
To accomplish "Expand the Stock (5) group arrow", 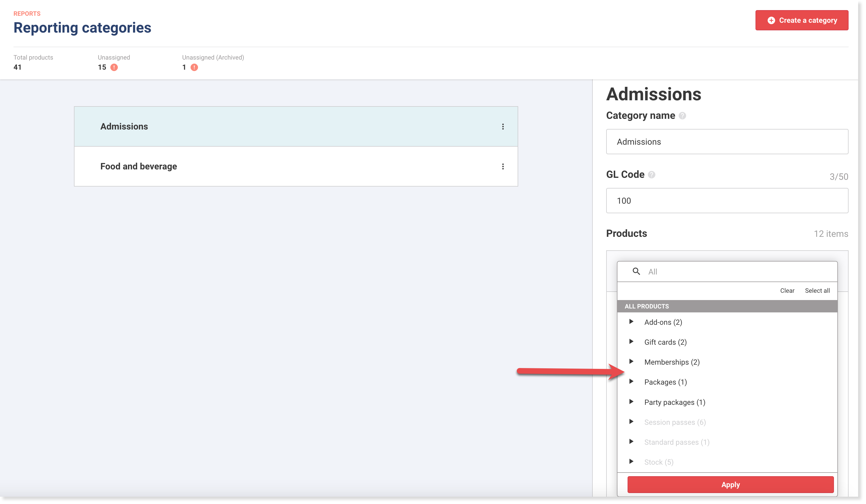I will click(x=631, y=461).
